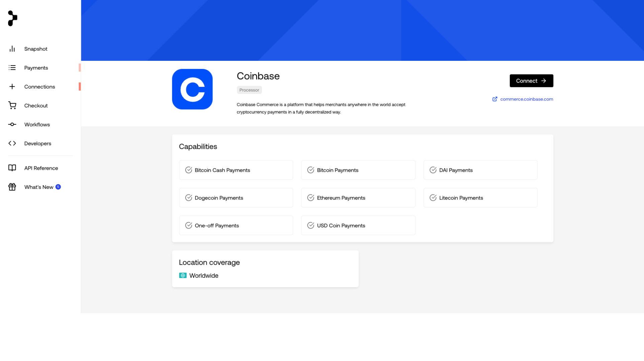This screenshot has width=644, height=361.
Task: Open the Payments menu item
Action: (36, 67)
